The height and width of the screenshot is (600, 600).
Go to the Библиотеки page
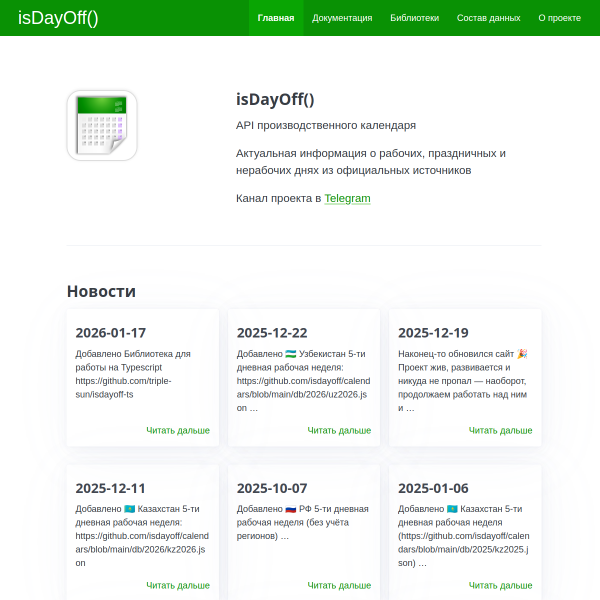pos(414,18)
